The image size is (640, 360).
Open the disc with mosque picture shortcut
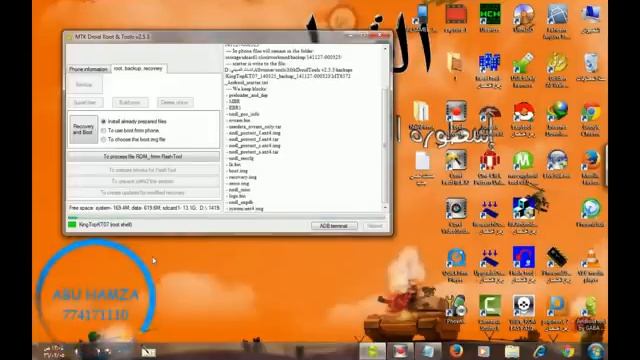point(523,18)
